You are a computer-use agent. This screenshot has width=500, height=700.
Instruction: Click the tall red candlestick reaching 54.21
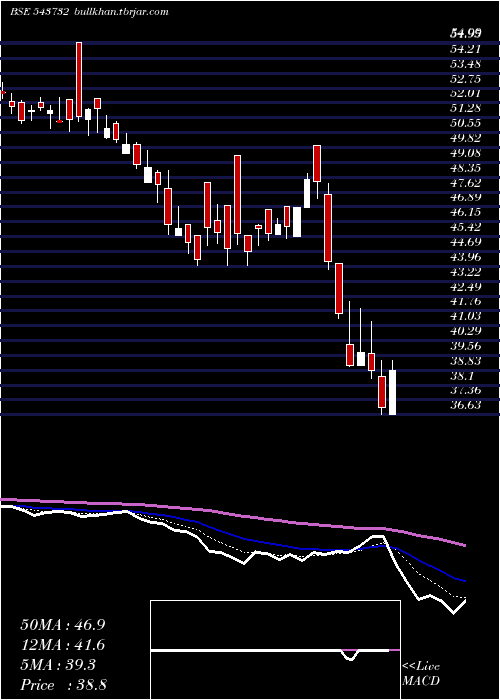tap(79, 79)
